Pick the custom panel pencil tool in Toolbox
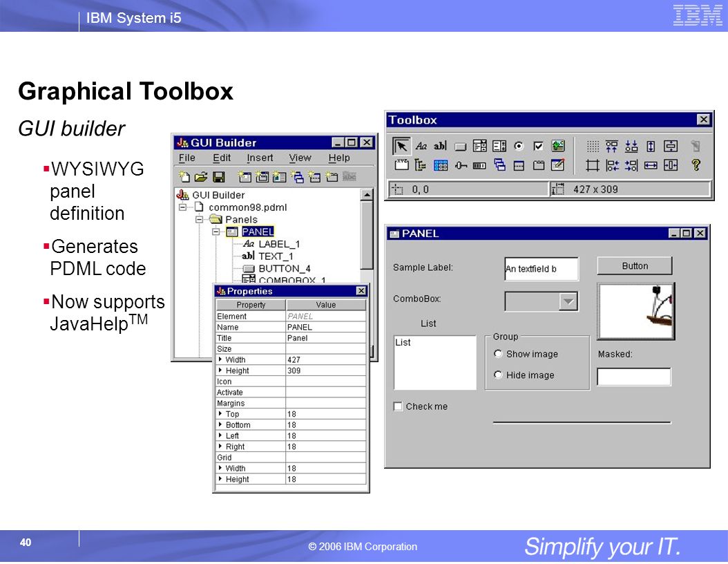The height and width of the screenshot is (564, 728). 557,165
